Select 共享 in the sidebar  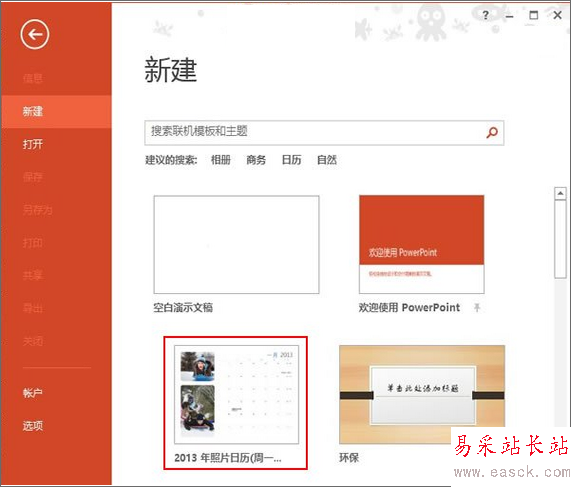33,275
